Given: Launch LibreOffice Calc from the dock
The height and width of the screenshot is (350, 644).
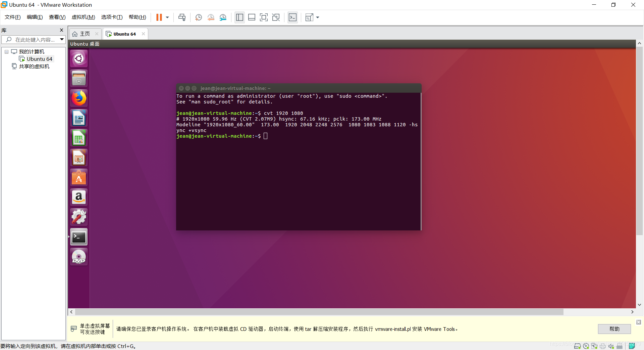Looking at the screenshot, I should [x=78, y=138].
